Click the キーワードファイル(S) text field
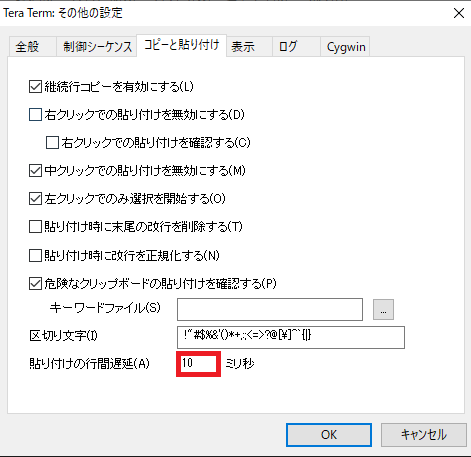The width and height of the screenshot is (471, 457). coord(270,310)
